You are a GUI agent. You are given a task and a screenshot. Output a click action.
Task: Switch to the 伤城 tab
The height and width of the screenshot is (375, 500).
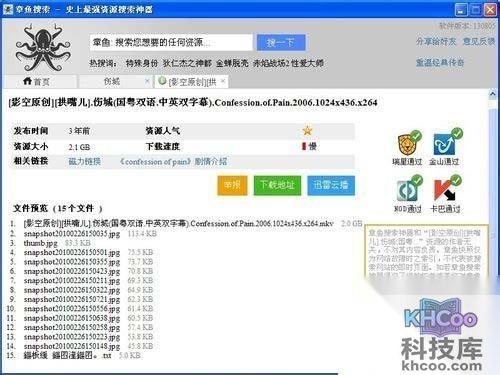click(x=115, y=81)
